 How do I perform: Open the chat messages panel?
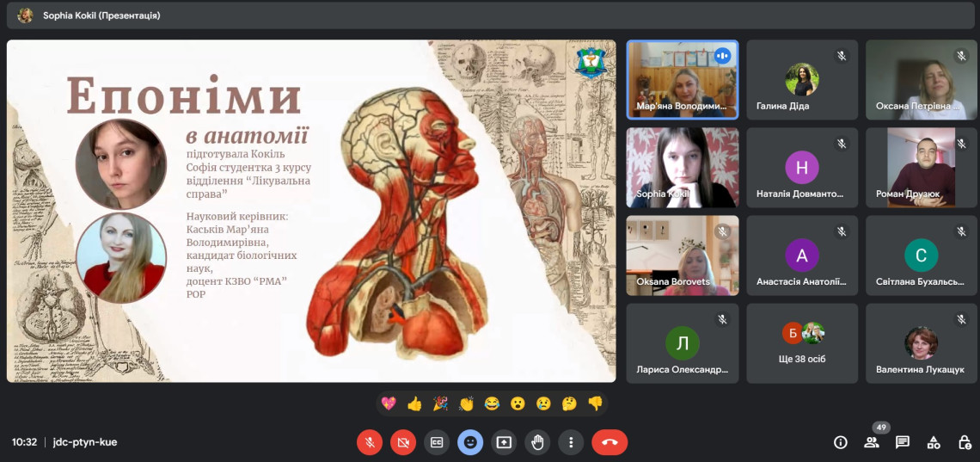click(902, 442)
